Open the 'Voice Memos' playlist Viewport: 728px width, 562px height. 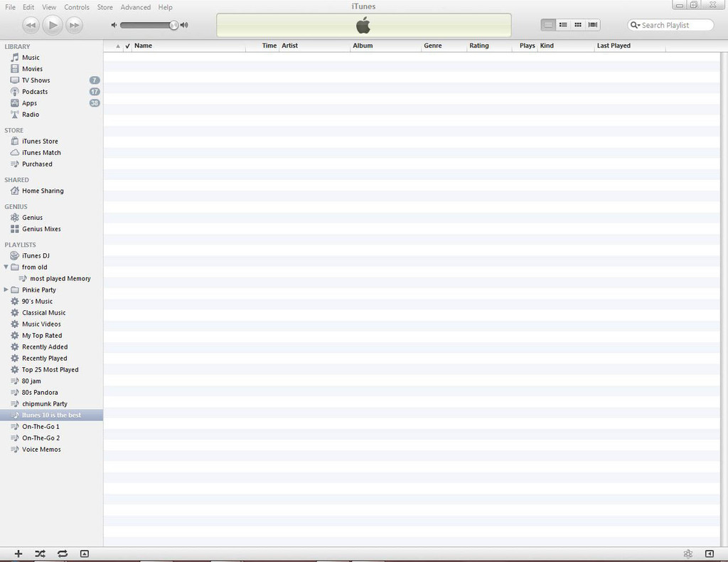coord(51,450)
